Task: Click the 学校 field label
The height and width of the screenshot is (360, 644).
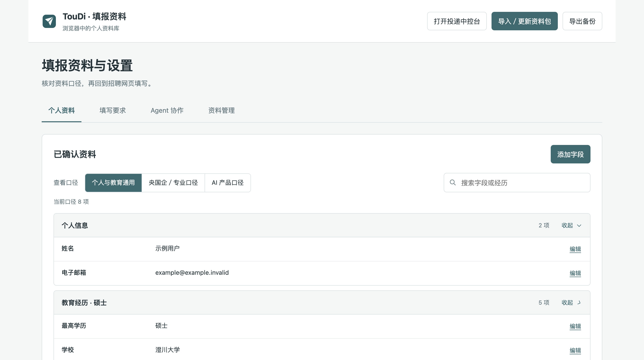Action: (x=68, y=350)
